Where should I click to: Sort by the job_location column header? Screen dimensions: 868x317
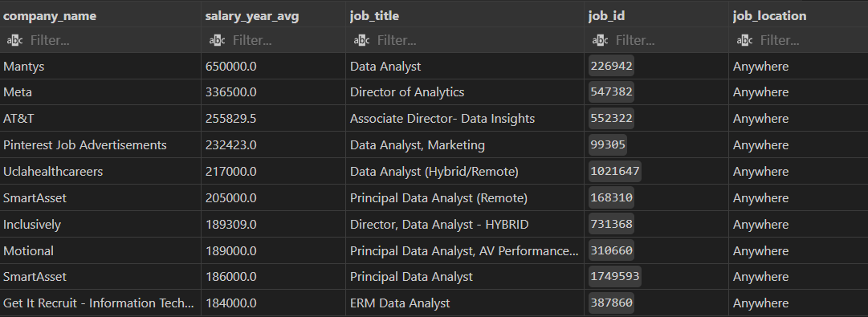click(x=769, y=16)
